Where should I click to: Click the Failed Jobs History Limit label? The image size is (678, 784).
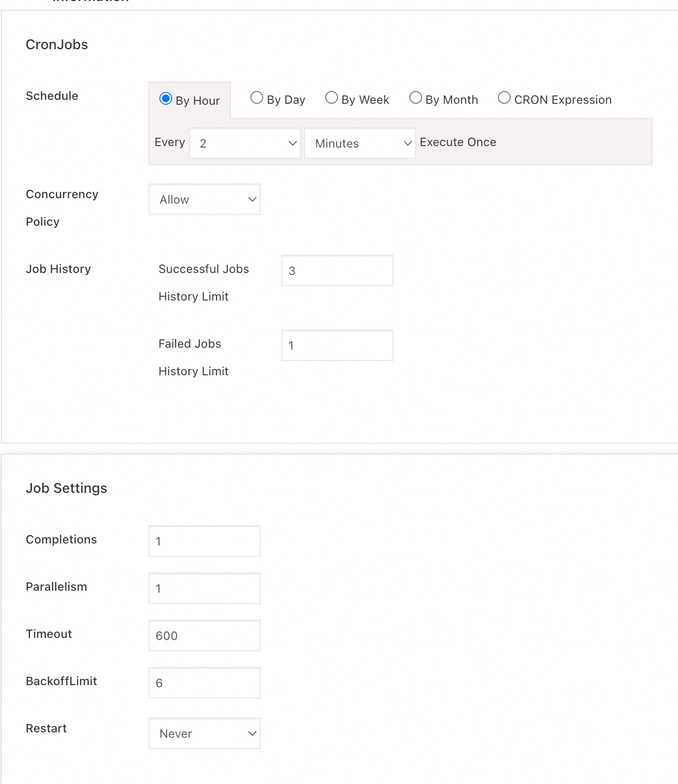pyautogui.click(x=193, y=358)
